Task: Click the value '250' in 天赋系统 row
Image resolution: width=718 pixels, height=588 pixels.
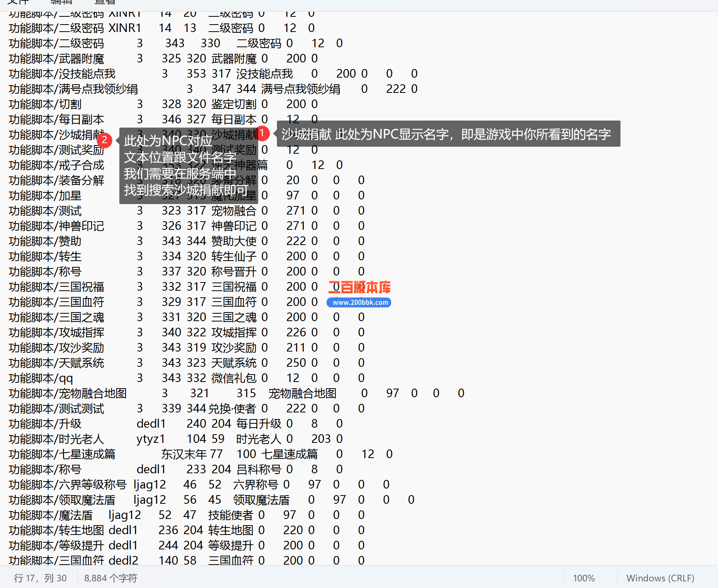Action: coord(296,363)
